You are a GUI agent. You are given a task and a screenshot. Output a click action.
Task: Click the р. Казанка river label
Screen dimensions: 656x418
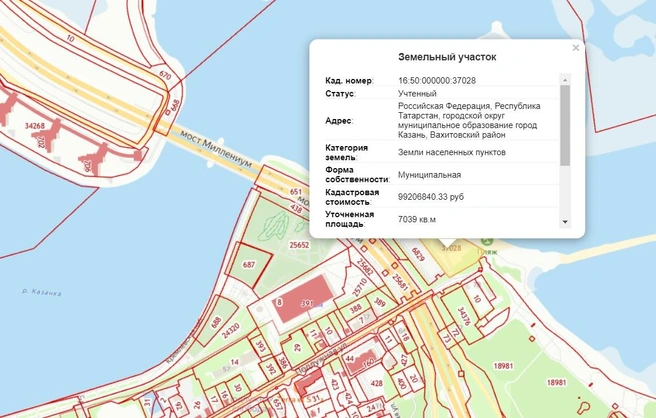coord(42,292)
